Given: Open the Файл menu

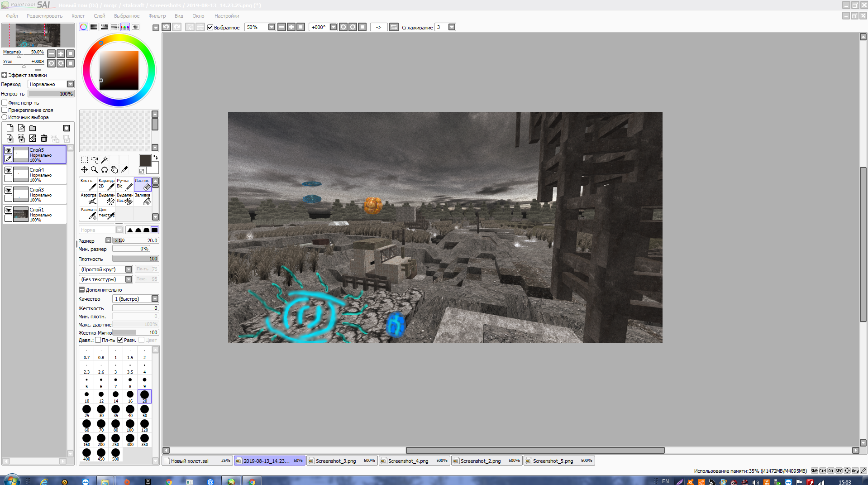Looking at the screenshot, I should (12, 16).
